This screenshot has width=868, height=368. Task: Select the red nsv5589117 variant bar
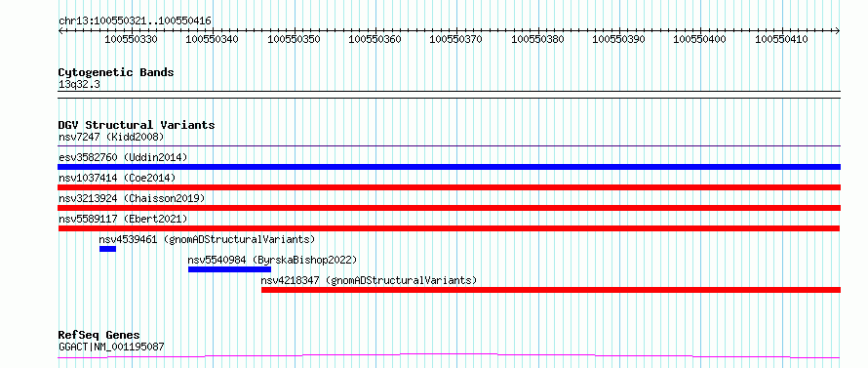[449, 228]
